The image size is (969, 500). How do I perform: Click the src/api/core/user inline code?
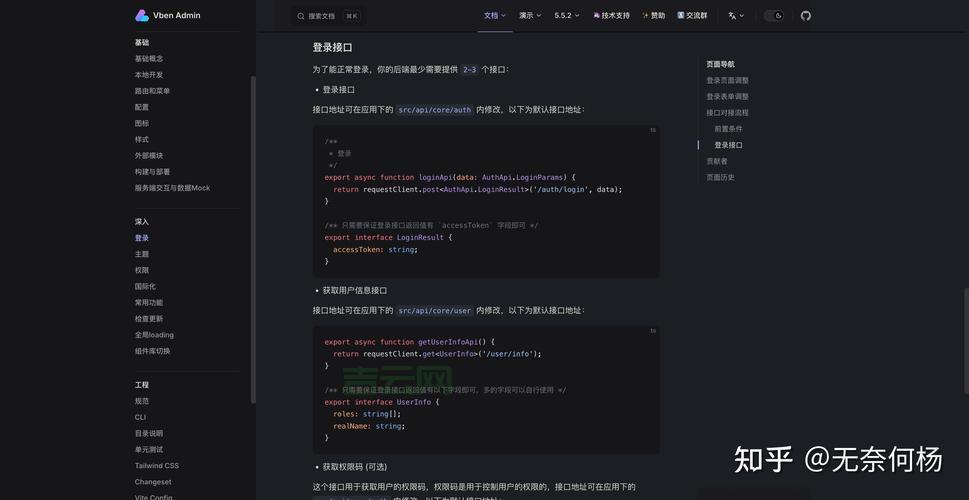434,310
